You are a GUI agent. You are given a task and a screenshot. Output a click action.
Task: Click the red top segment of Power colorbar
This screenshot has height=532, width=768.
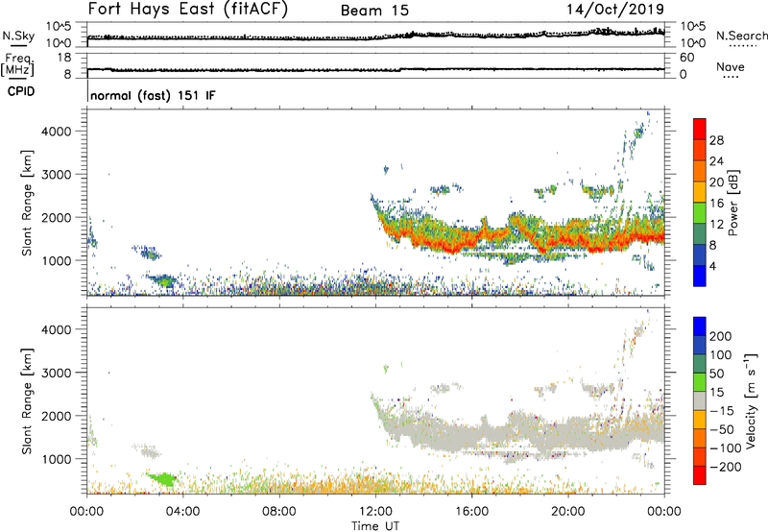point(700,129)
